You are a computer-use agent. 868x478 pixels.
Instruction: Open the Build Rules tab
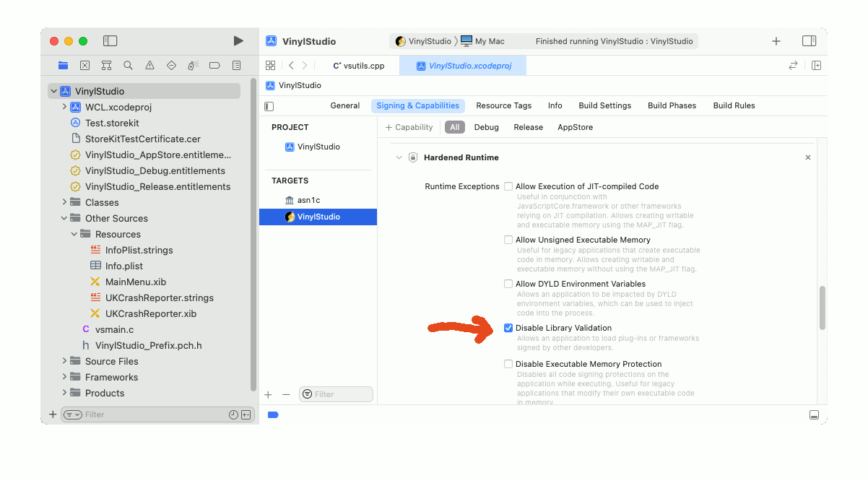tap(734, 105)
